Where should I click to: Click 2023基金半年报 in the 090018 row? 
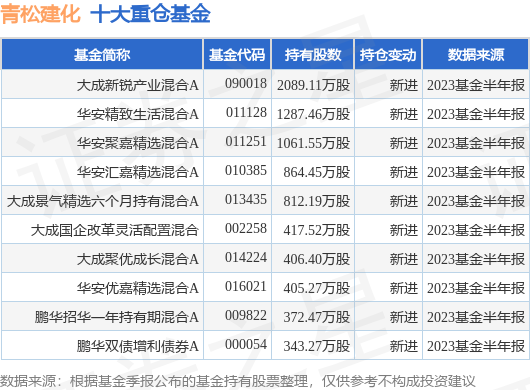tap(476, 85)
